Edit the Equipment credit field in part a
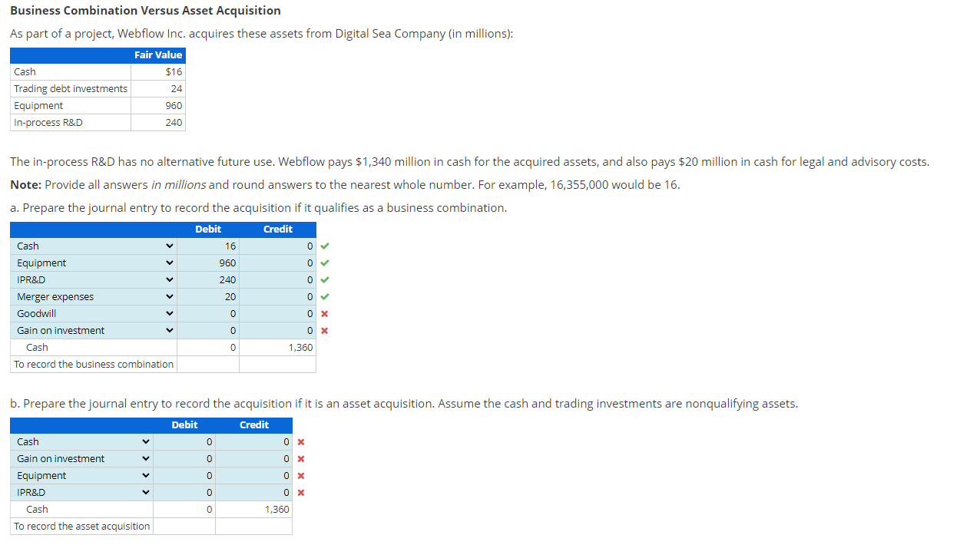 [x=277, y=263]
